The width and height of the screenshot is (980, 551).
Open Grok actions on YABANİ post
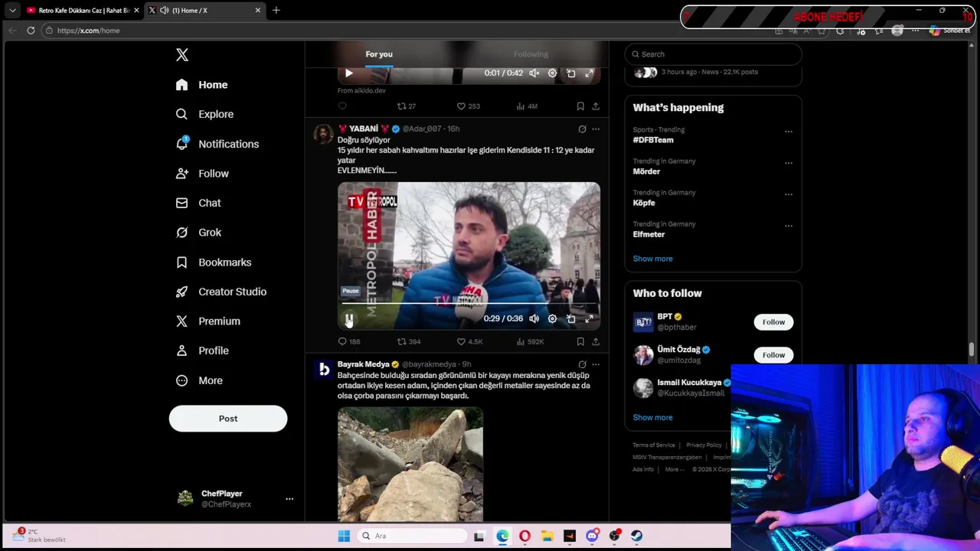point(582,129)
